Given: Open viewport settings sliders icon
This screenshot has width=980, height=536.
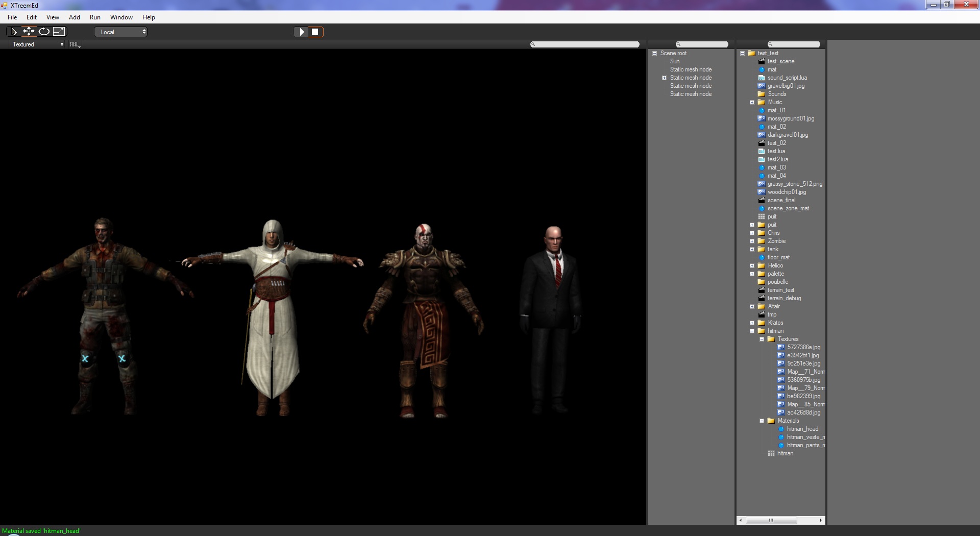Looking at the screenshot, I should pos(75,44).
